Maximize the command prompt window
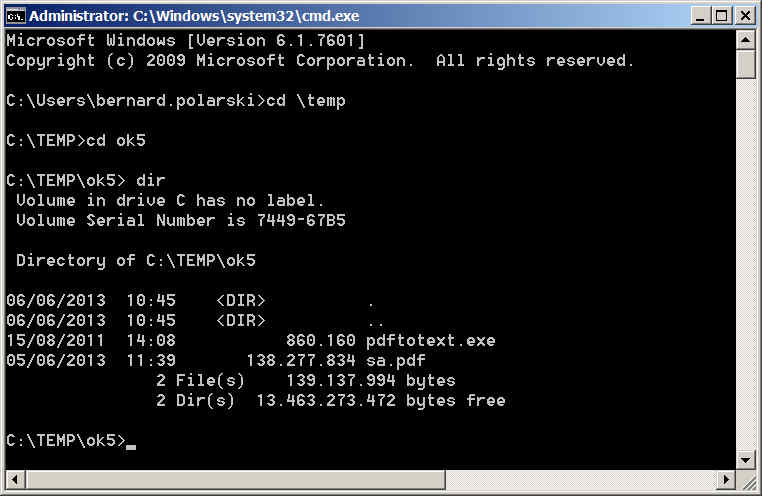 click(722, 15)
